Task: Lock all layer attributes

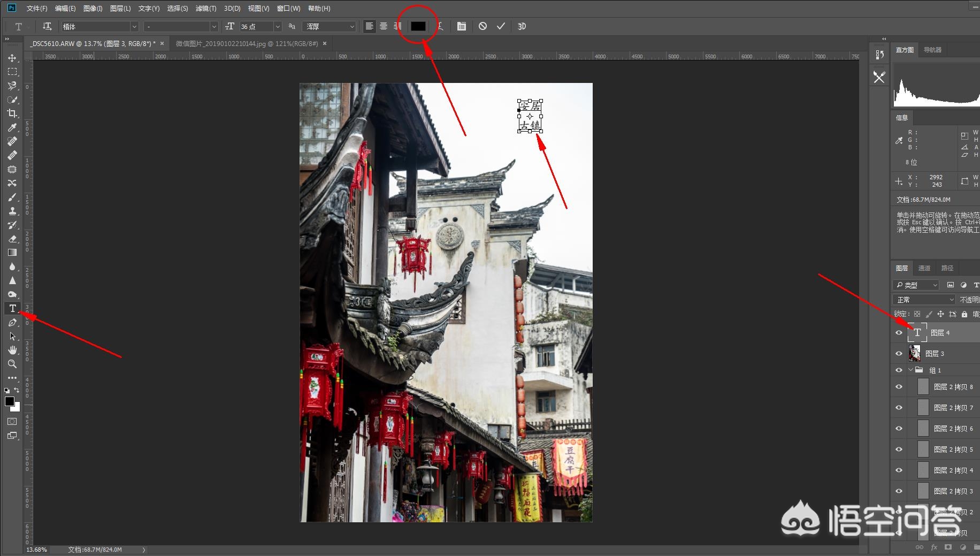Action: pos(964,314)
